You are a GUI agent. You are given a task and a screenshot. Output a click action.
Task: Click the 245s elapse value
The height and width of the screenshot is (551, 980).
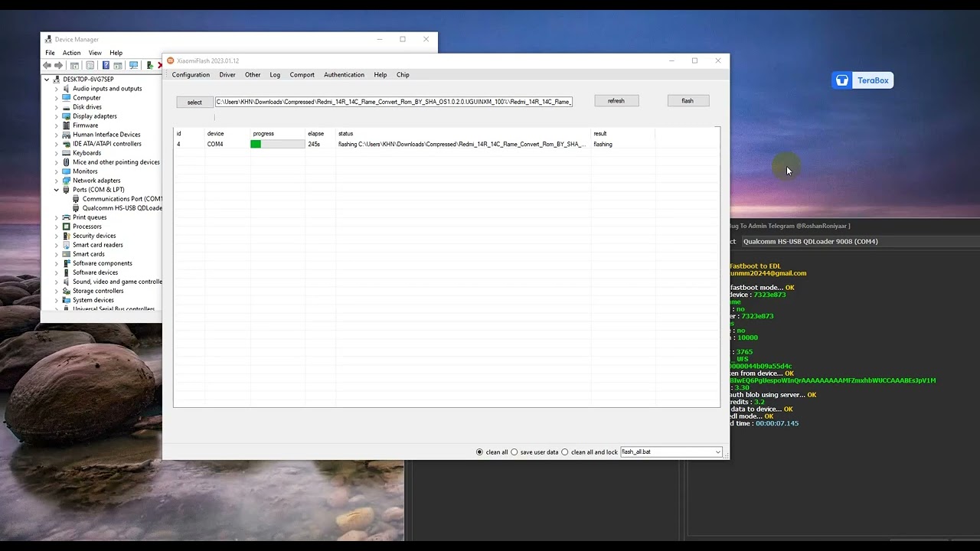(314, 144)
